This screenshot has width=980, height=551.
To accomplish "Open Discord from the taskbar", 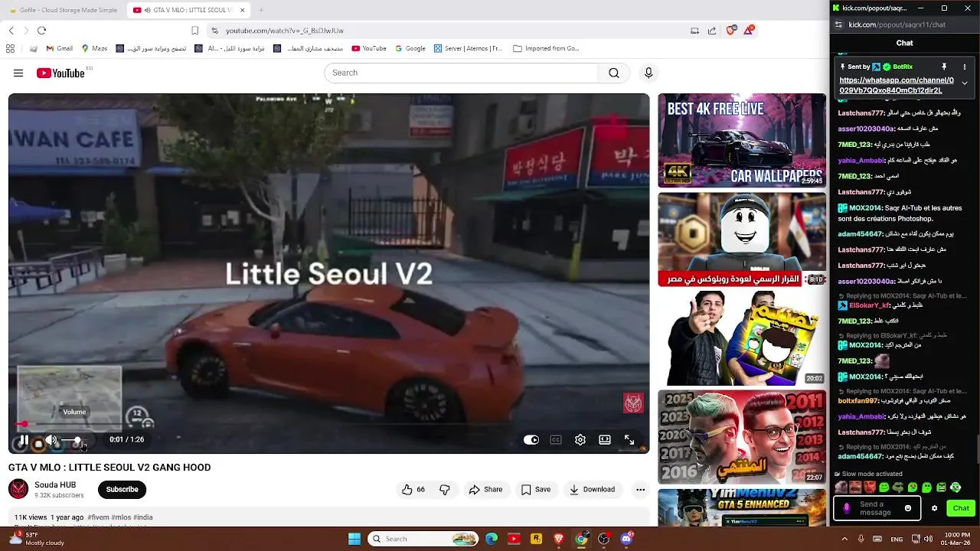I will (626, 539).
